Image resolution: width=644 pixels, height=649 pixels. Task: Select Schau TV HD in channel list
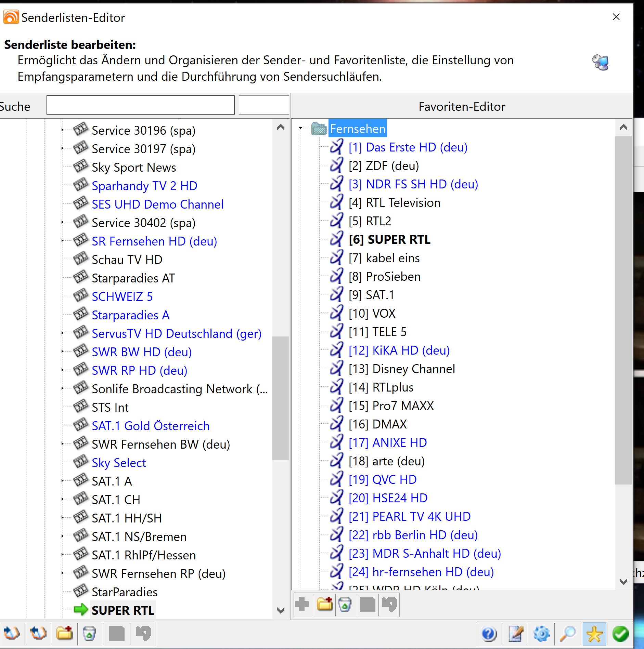[127, 260]
